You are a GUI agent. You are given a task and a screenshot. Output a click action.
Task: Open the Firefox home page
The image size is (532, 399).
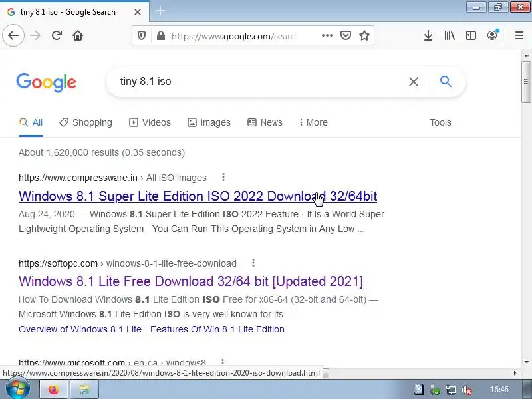pos(78,35)
